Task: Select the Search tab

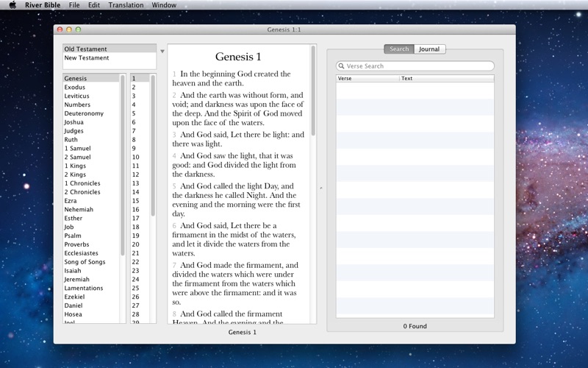Action: pos(399,49)
